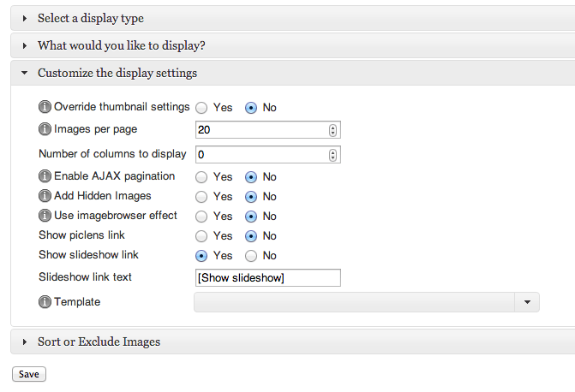Select No for Show piclens link
The image size is (575, 392).
(x=251, y=236)
